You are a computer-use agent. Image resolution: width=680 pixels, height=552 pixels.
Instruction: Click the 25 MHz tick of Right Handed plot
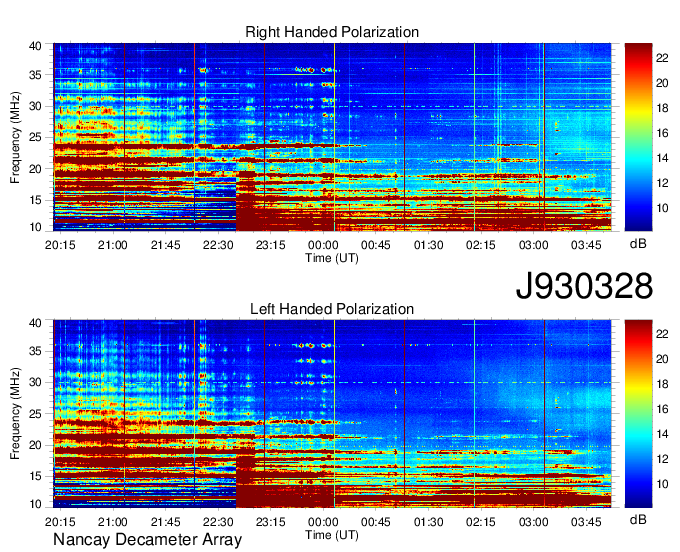(x=35, y=137)
